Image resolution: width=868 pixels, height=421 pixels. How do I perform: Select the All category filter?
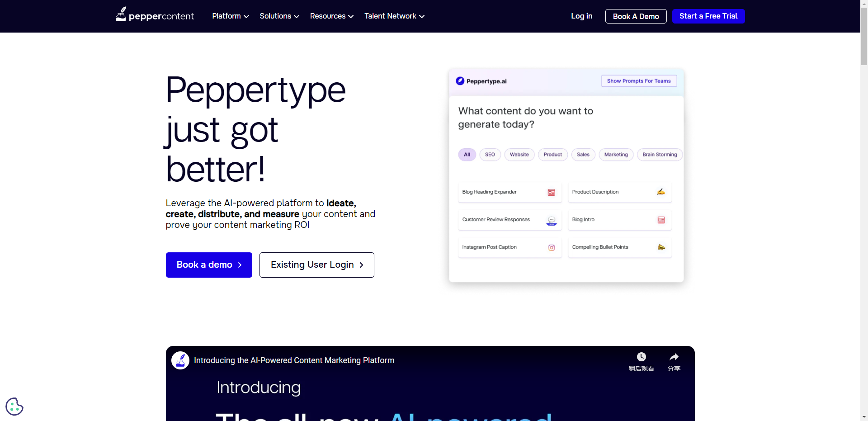click(x=467, y=155)
